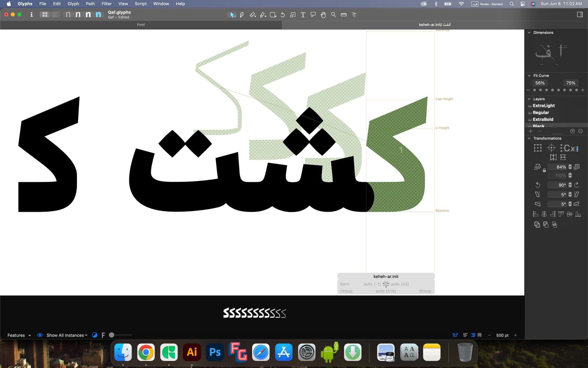The height and width of the screenshot is (368, 588).
Task: Select the ExtraBold layer
Action: [543, 119]
